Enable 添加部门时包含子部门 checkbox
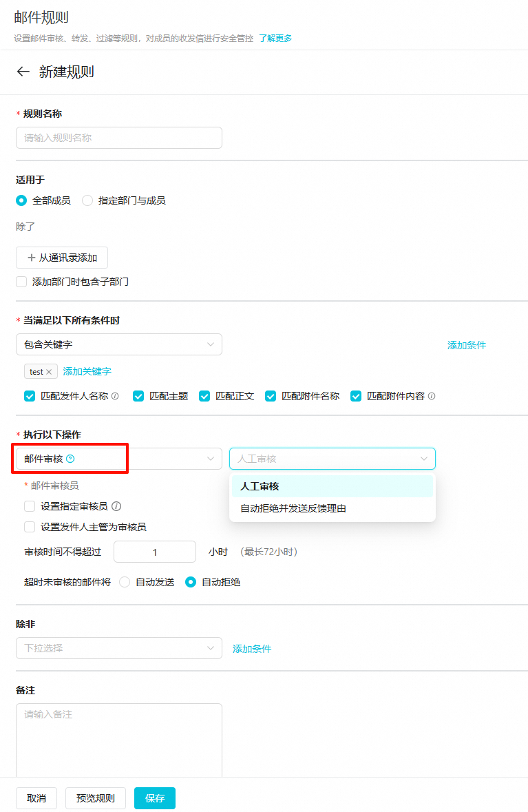The image size is (528, 812). coord(21,282)
